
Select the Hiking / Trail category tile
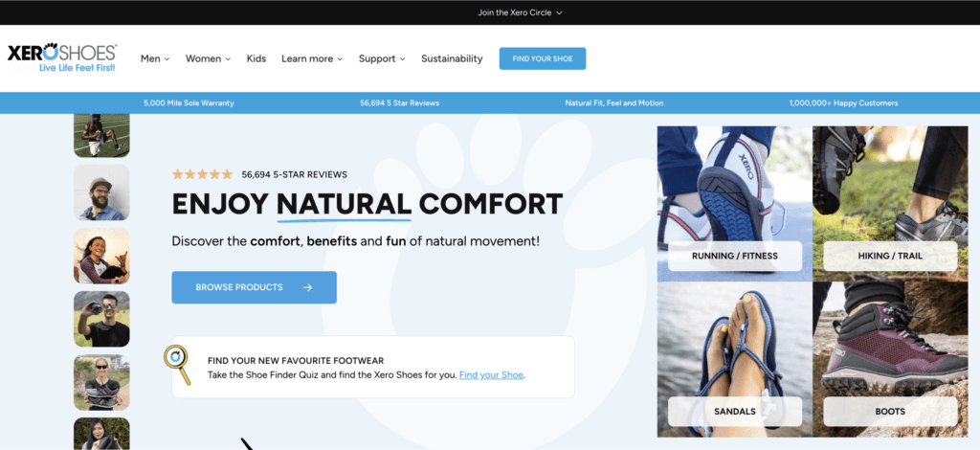tap(890, 204)
